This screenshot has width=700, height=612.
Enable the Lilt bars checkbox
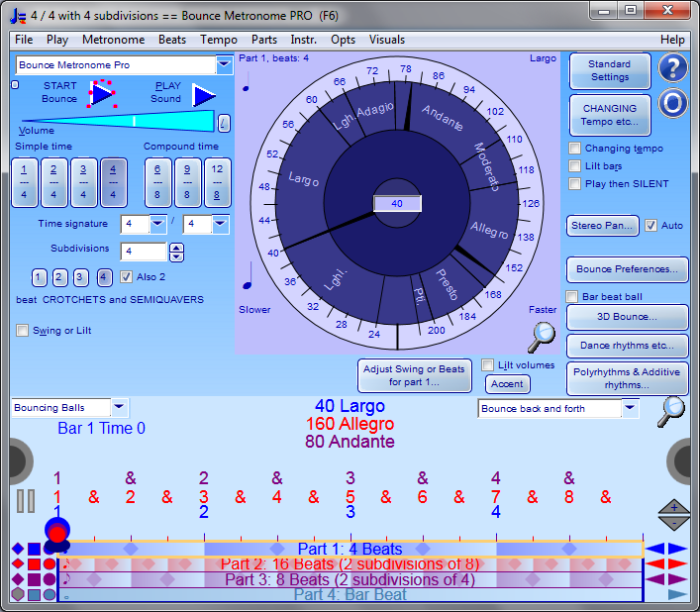(574, 166)
